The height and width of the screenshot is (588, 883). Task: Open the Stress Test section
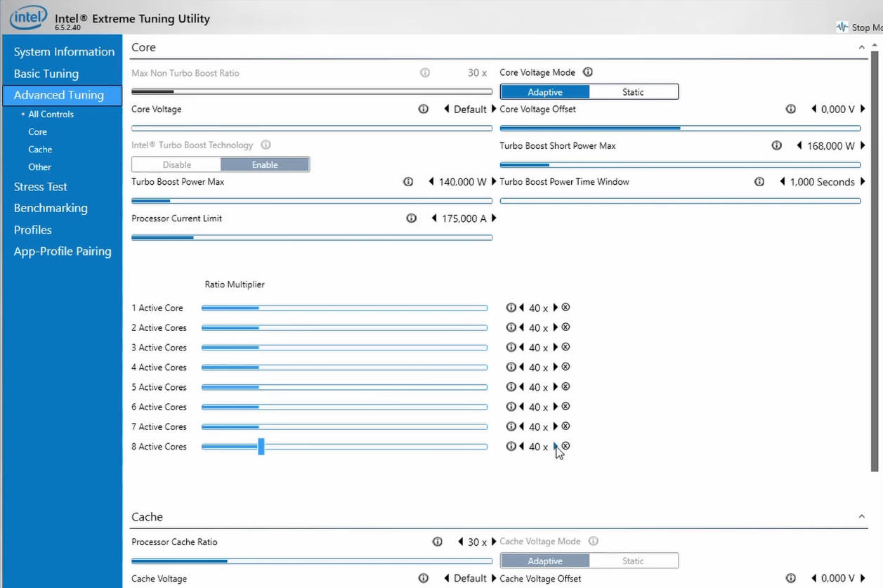(41, 187)
